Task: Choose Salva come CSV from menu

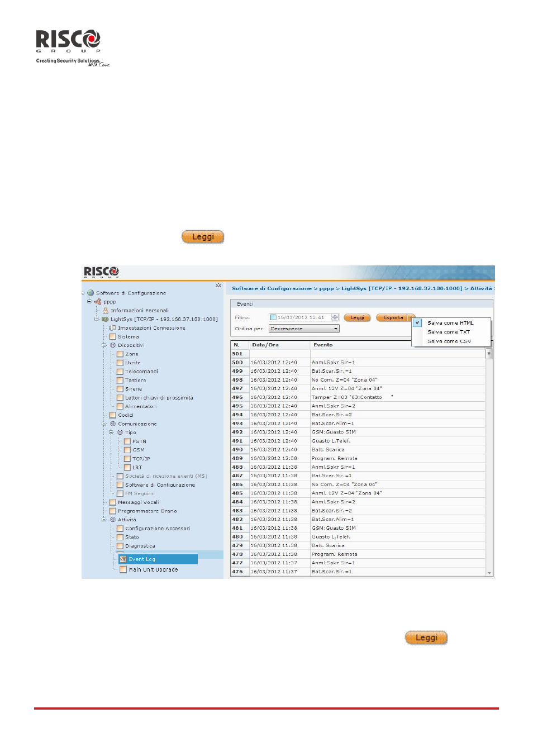Action: click(x=449, y=341)
